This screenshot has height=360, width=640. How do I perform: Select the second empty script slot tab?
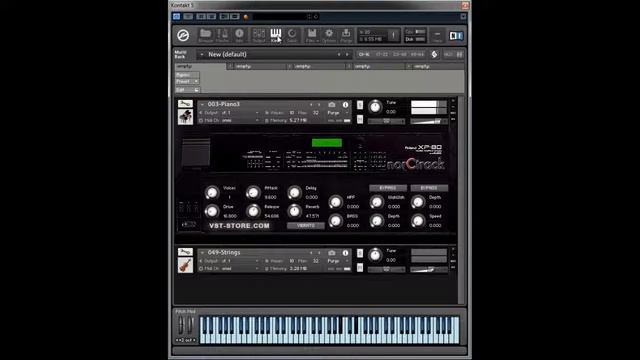click(257, 66)
